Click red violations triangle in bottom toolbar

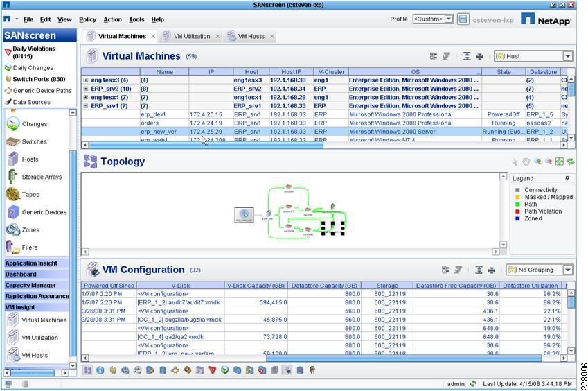tap(212, 370)
